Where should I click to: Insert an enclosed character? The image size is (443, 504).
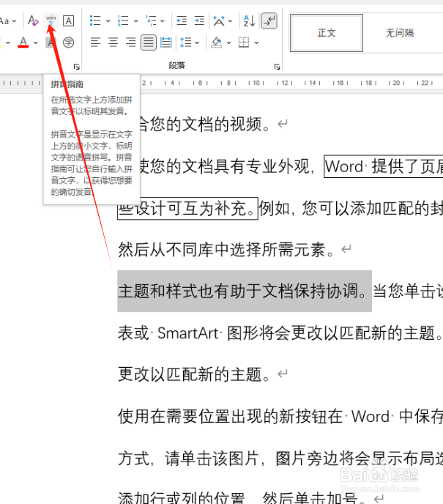68,42
